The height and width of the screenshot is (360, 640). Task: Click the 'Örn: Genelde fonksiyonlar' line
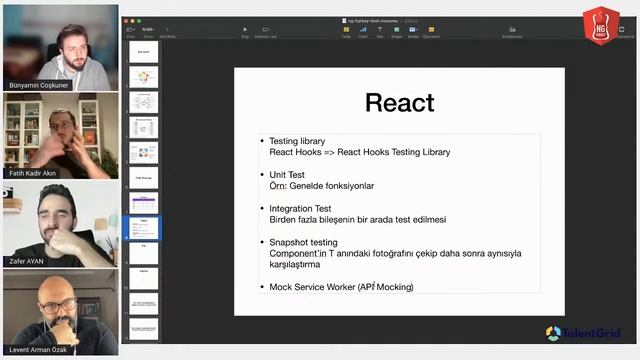coord(322,186)
